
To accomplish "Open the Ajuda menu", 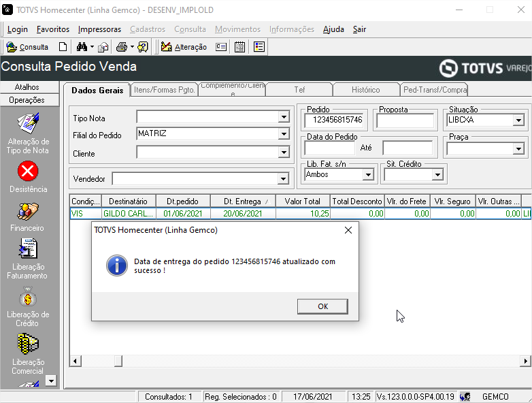I will pos(333,29).
